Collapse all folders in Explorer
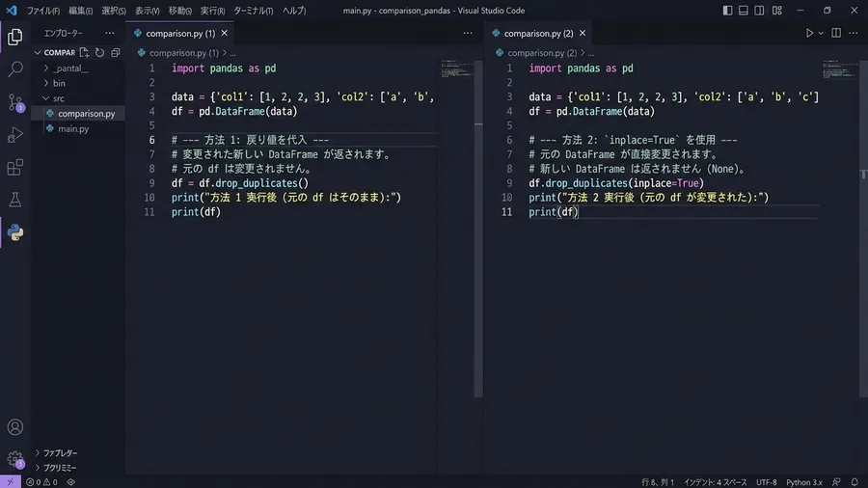The width and height of the screenshot is (868, 488). pos(115,53)
